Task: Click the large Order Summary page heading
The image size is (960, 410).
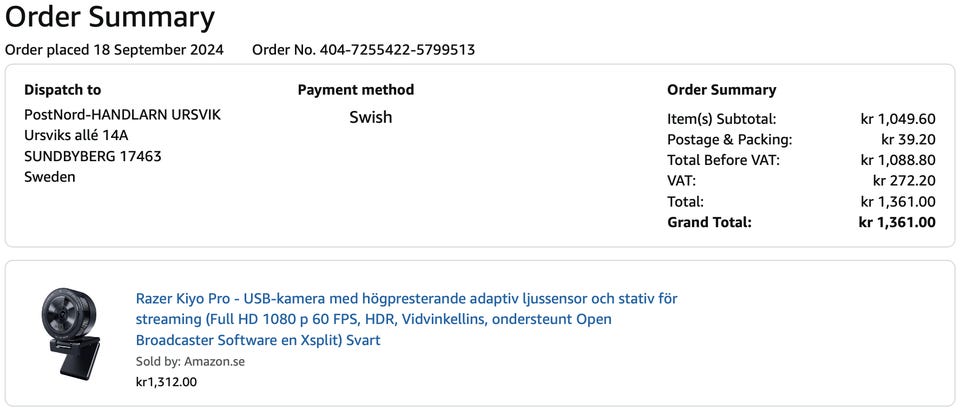Action: click(x=110, y=17)
